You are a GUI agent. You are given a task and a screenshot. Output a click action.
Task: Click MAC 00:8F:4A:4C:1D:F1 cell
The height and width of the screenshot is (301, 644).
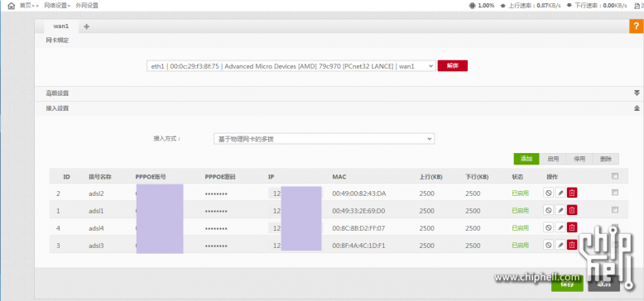pyautogui.click(x=358, y=246)
